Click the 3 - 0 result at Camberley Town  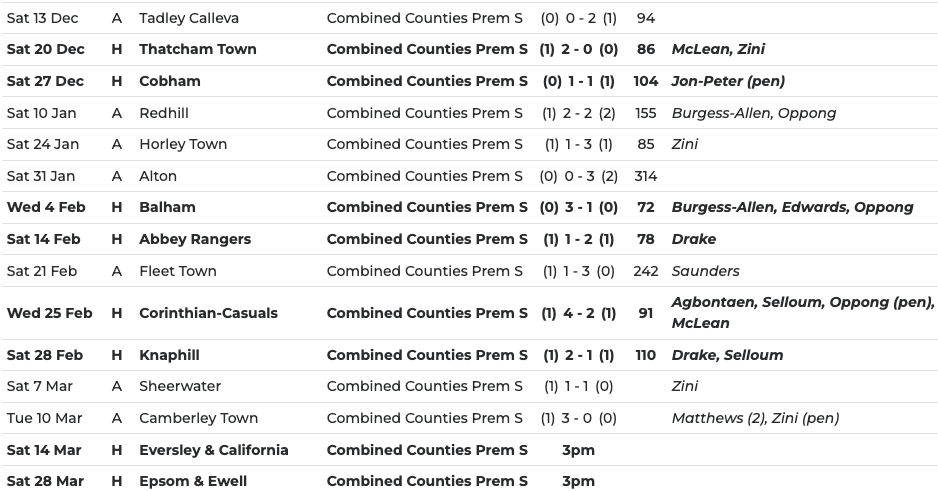[x=579, y=418]
